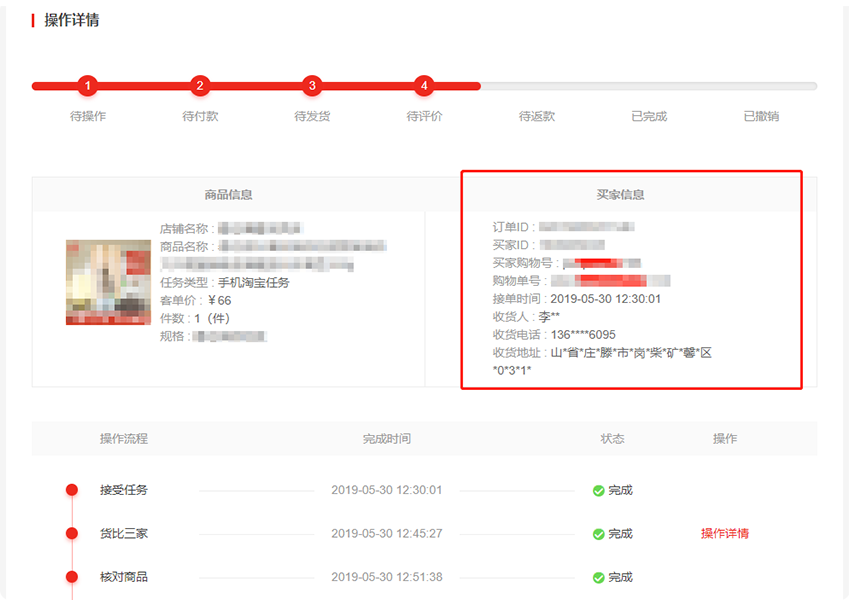Click step 2 circle in progress bar

coord(200,86)
